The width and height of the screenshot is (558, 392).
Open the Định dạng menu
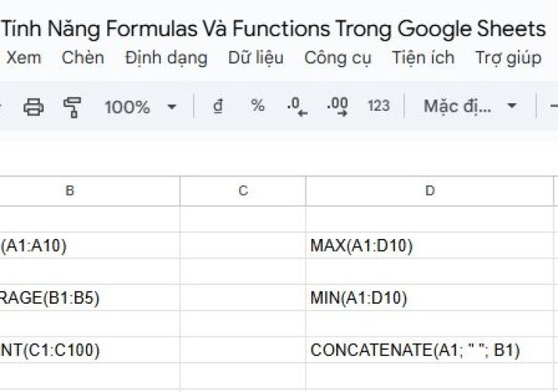[x=166, y=57]
